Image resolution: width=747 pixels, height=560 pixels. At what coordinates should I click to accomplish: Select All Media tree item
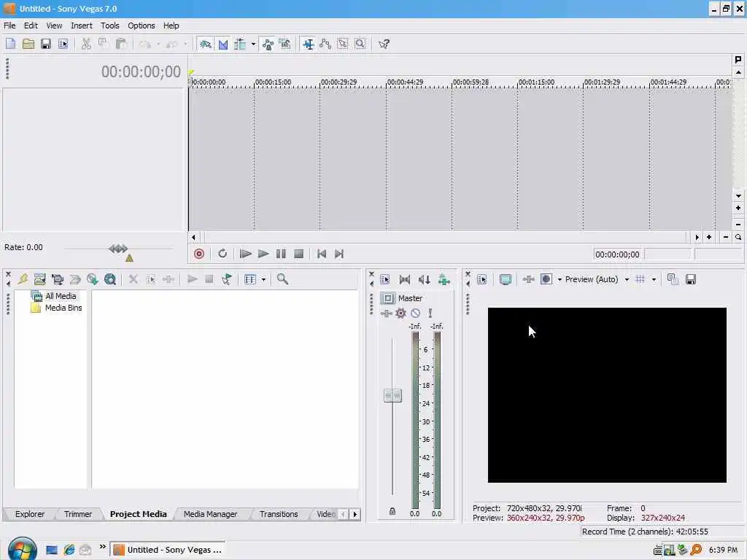[61, 296]
